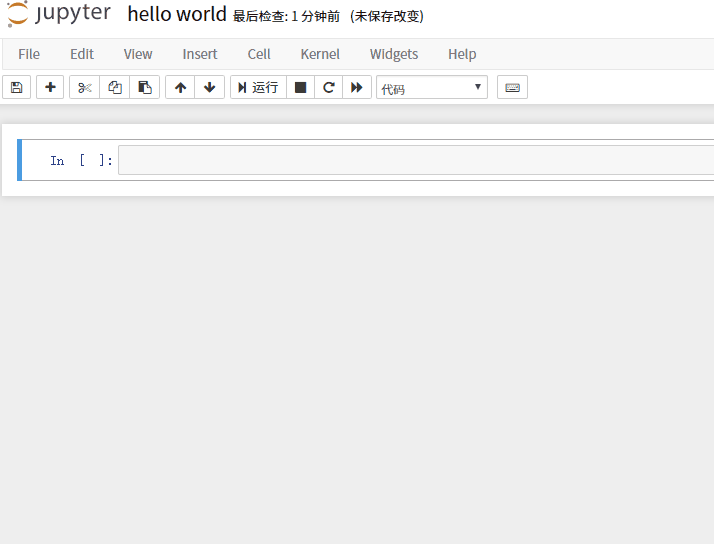Viewport: 714px width, 544px height.
Task: Click into the empty code cell input
Action: coord(416,160)
